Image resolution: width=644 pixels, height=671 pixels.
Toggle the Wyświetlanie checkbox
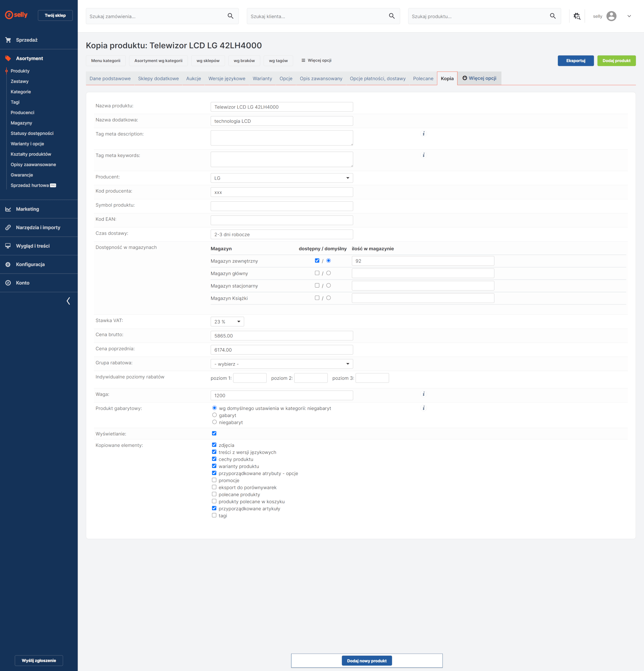(x=214, y=433)
